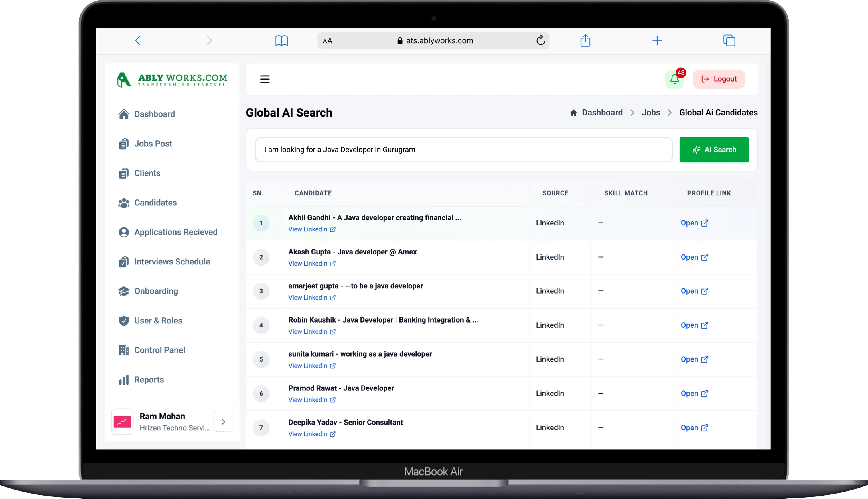This screenshot has height=499, width=868.
Task: Go to Interviews Schedule menu item
Action: click(x=172, y=262)
